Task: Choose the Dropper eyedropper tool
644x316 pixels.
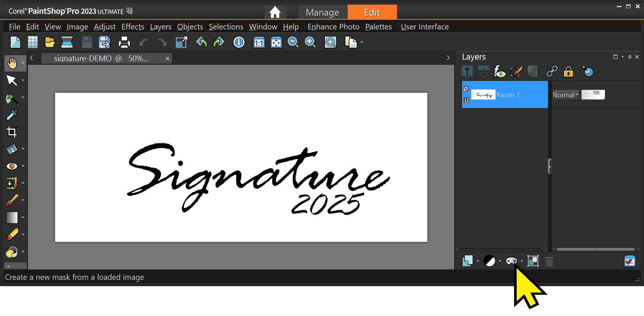Action: point(12,115)
